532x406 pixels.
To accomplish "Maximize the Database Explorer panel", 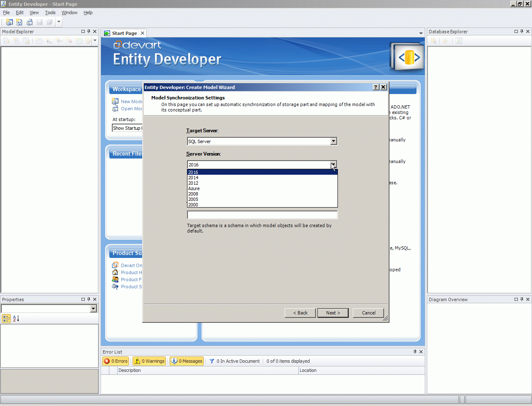I will (x=516, y=32).
